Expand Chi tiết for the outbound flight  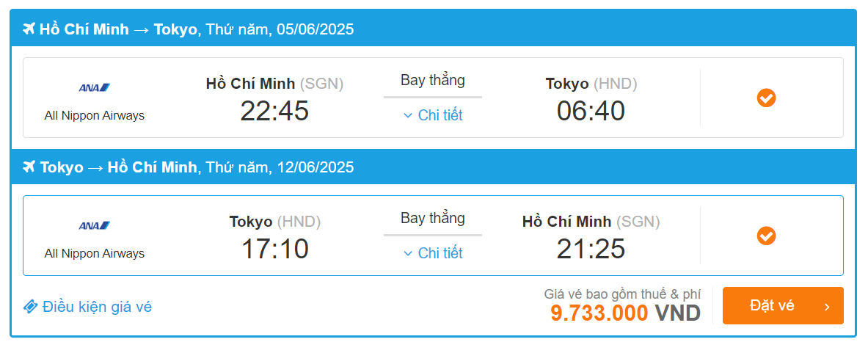433,115
